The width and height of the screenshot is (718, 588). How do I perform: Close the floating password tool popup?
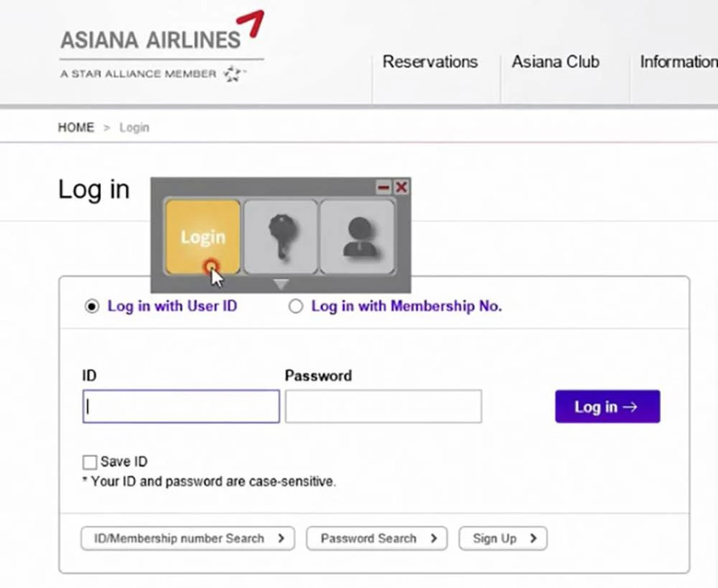401,187
